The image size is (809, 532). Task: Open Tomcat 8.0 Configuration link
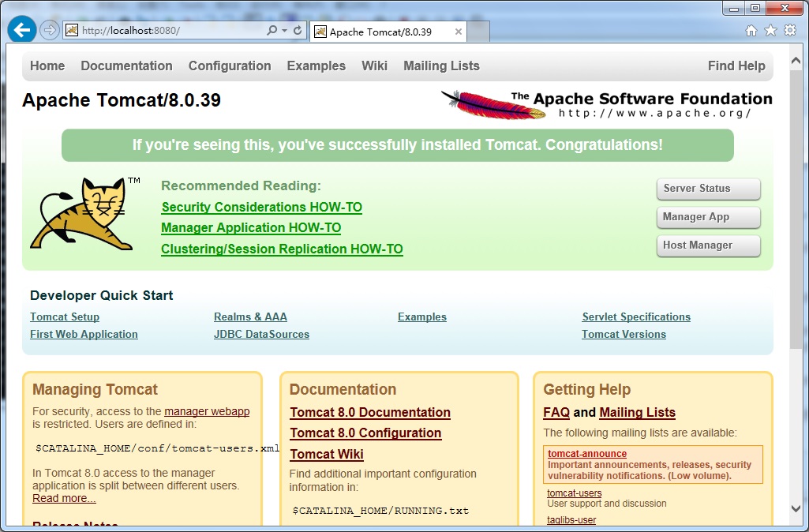pyautogui.click(x=365, y=433)
